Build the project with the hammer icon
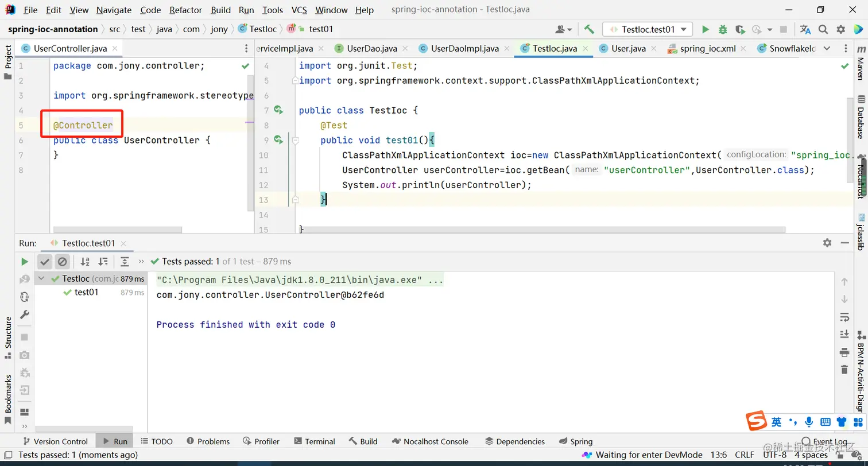 pyautogui.click(x=589, y=29)
